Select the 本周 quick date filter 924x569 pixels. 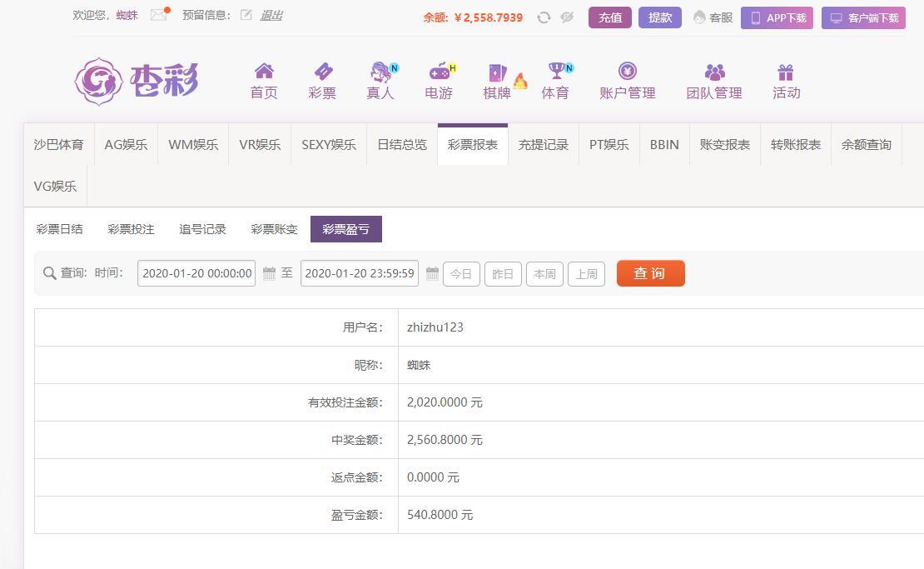544,274
